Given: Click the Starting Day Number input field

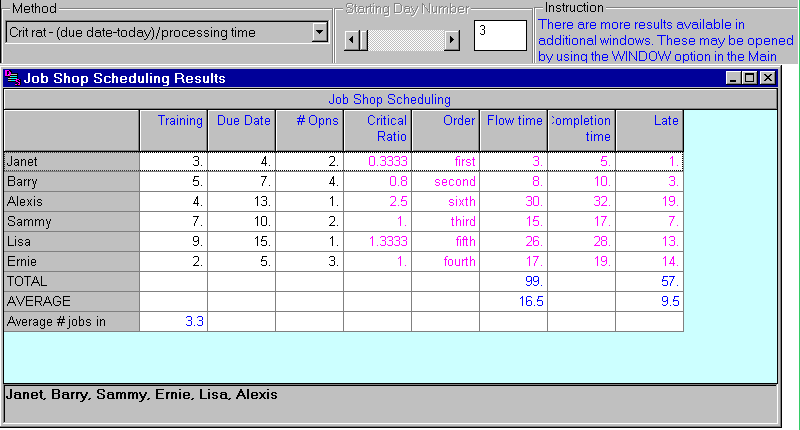Looking at the screenshot, I should tap(499, 35).
